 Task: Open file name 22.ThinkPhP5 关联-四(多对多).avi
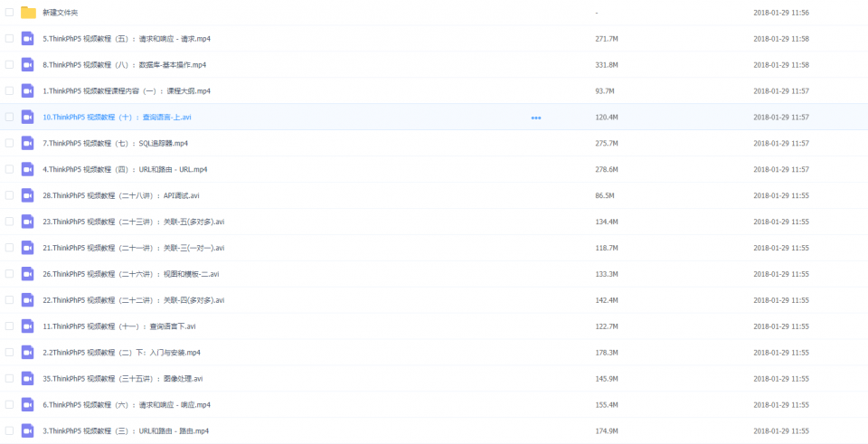[x=134, y=300]
